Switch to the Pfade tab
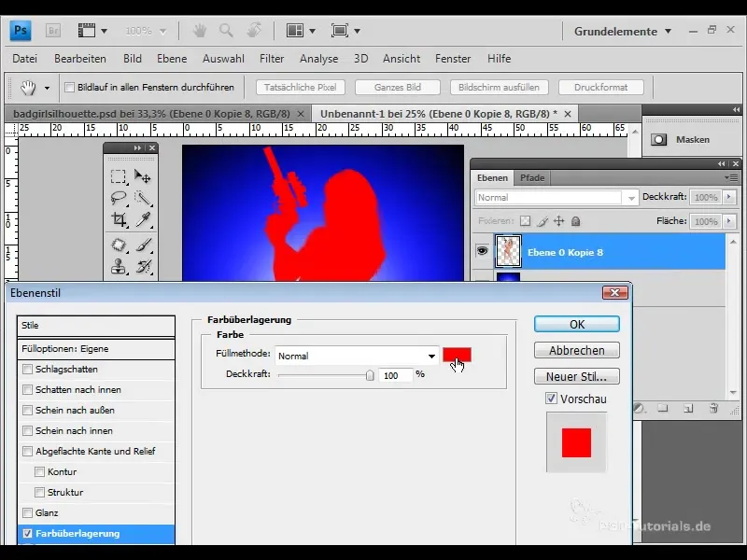 coord(532,177)
